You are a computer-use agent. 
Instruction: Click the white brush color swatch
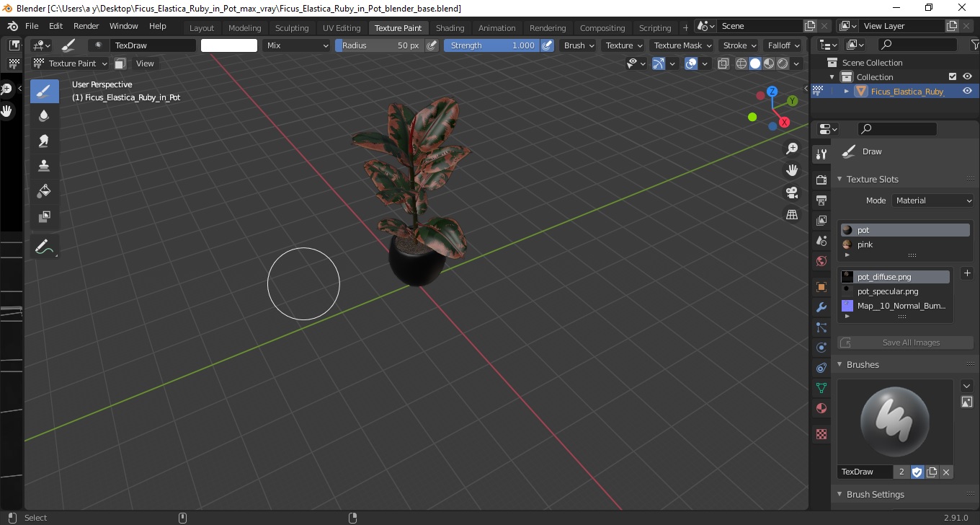coord(229,45)
